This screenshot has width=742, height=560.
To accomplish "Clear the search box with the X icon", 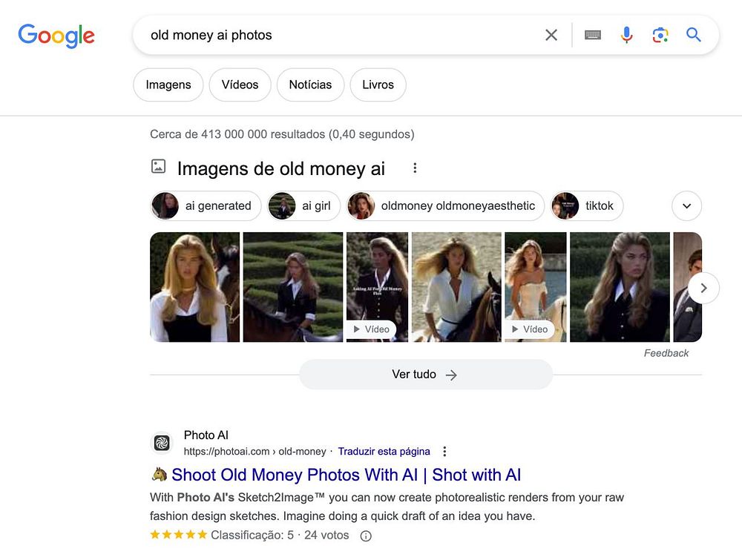I will pyautogui.click(x=551, y=35).
